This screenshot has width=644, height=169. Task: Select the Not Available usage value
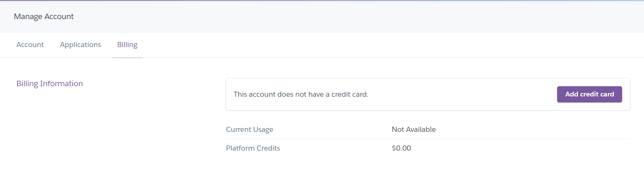click(x=414, y=129)
